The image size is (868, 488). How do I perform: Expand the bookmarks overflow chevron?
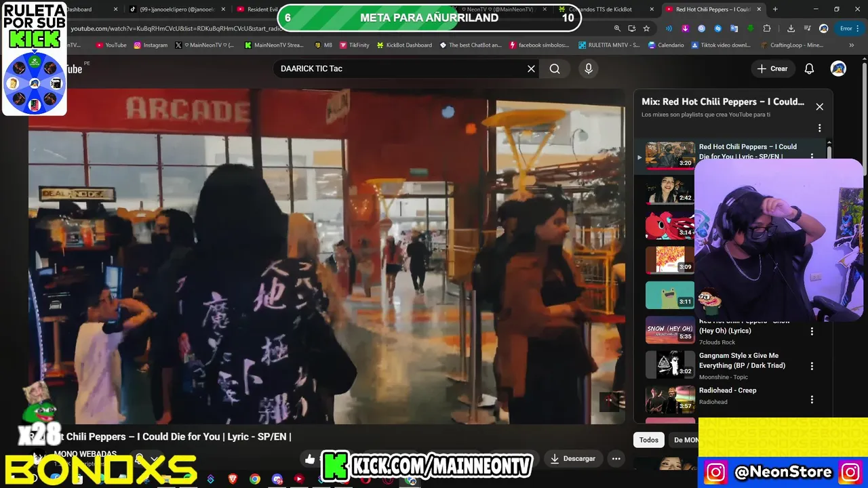[x=852, y=45]
